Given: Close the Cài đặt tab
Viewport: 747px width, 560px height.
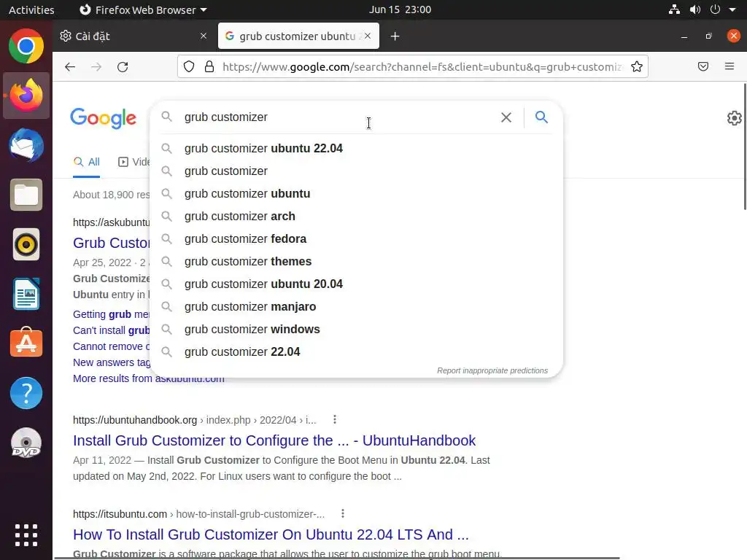Looking at the screenshot, I should pyautogui.click(x=204, y=36).
